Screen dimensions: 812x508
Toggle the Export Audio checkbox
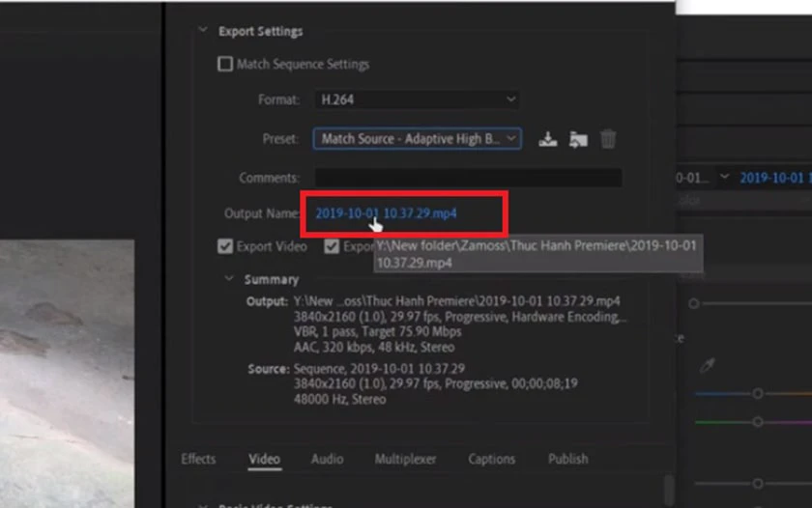point(332,246)
